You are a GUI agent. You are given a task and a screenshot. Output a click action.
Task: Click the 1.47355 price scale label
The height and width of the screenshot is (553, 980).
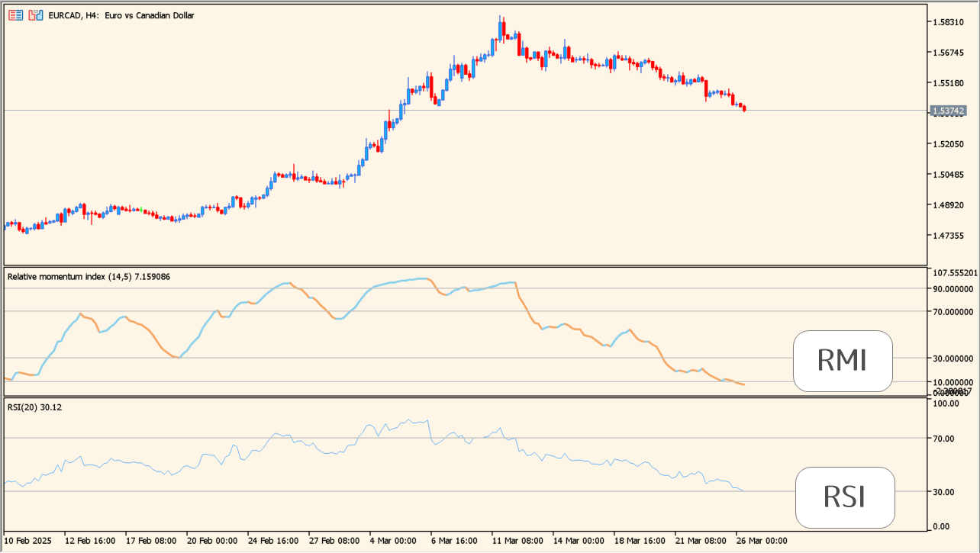click(x=948, y=236)
